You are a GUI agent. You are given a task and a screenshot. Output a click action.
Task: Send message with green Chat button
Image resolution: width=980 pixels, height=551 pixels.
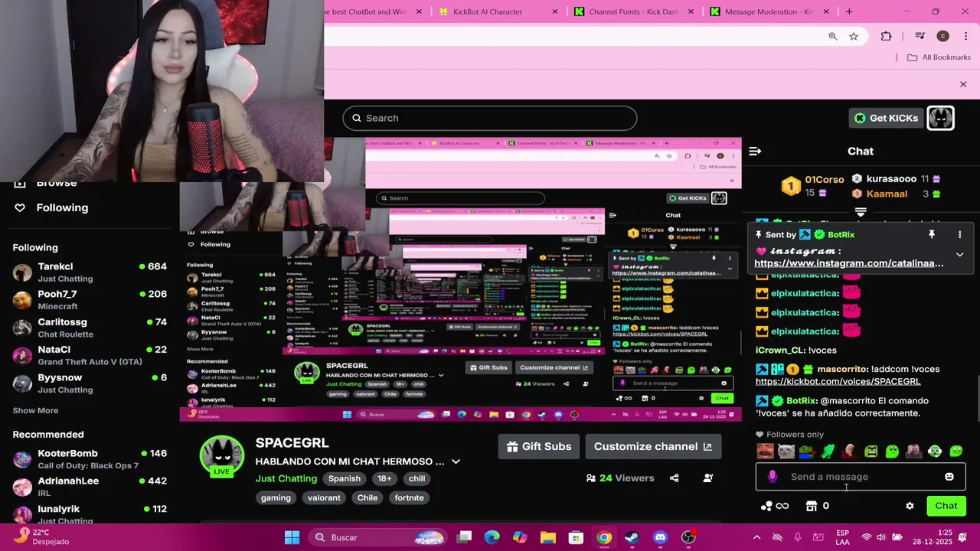(946, 506)
